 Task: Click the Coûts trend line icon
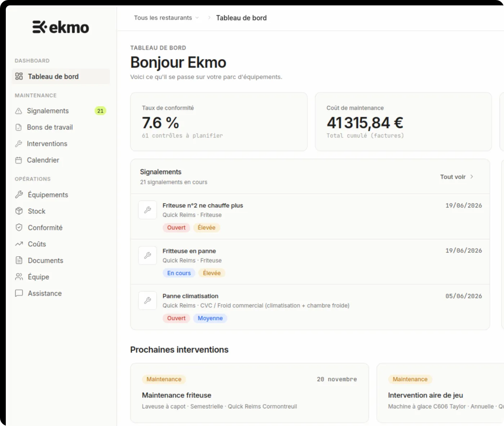[19, 244]
